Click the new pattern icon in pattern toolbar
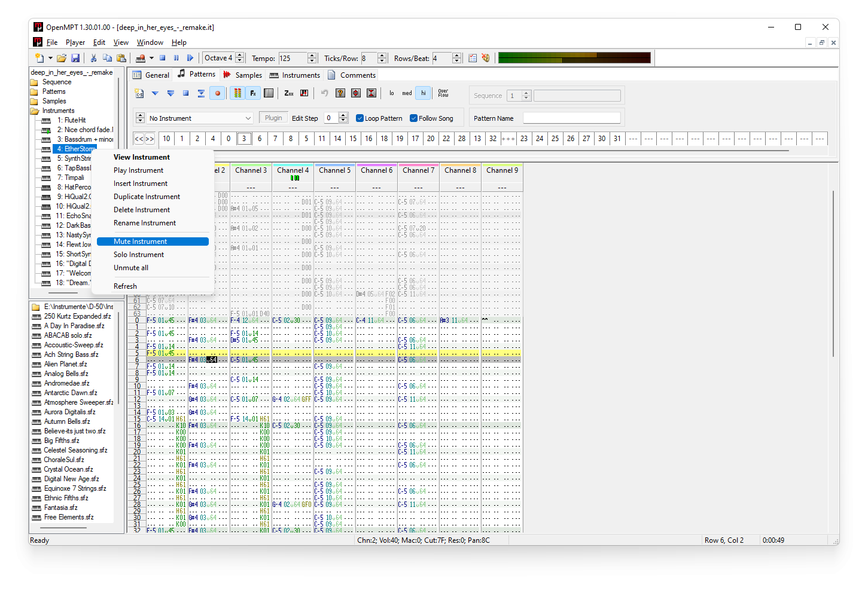The width and height of the screenshot is (868, 593). coord(139,93)
